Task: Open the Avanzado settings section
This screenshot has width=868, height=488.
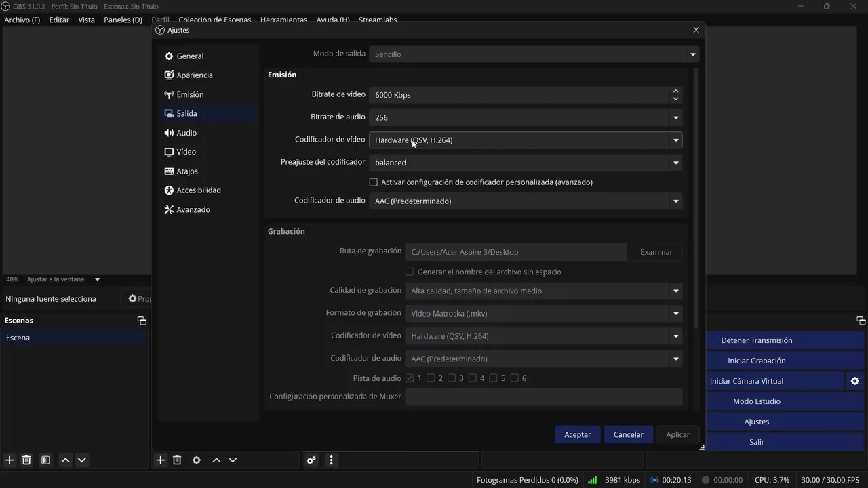Action: click(x=208, y=209)
